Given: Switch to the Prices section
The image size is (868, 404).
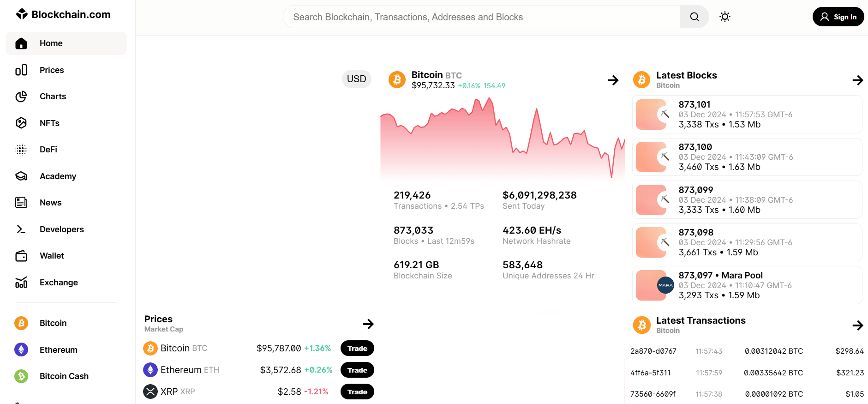Looking at the screenshot, I should (x=51, y=70).
